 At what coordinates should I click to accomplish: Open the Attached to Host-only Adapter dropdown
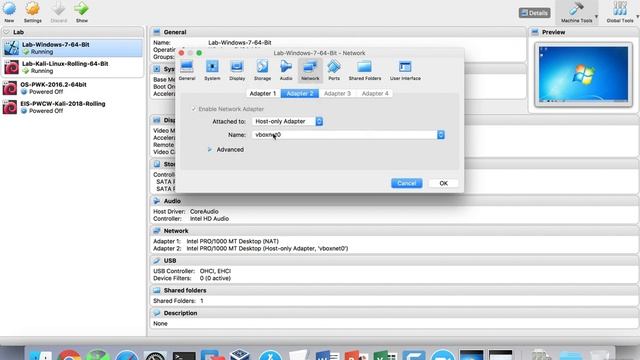point(288,121)
